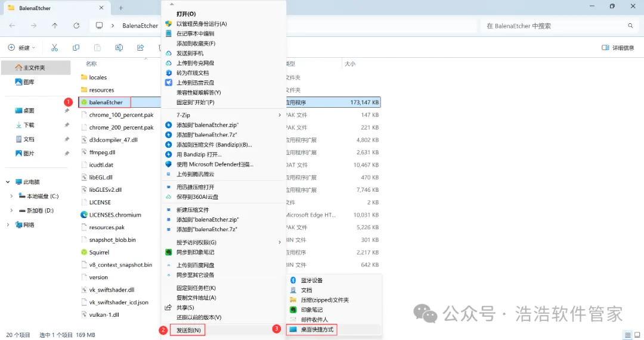Open a new Explorer tab with plus
The height and width of the screenshot is (340, 644).
120,8
